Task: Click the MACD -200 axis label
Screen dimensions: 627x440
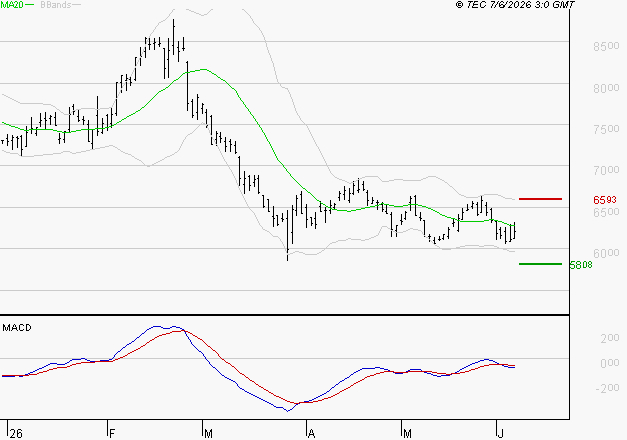Action: (607, 388)
